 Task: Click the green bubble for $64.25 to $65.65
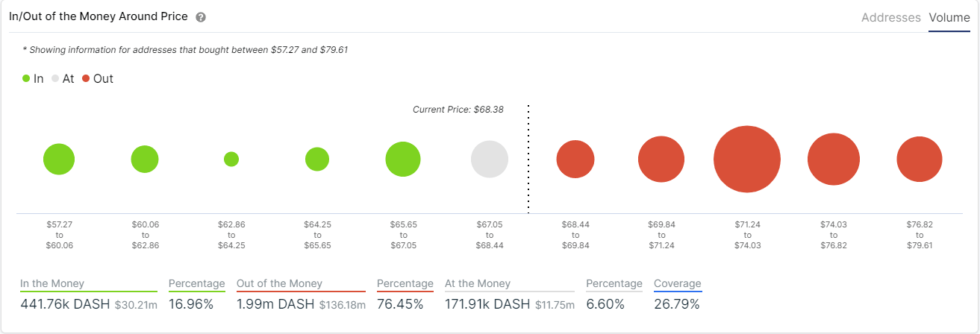pos(317,159)
